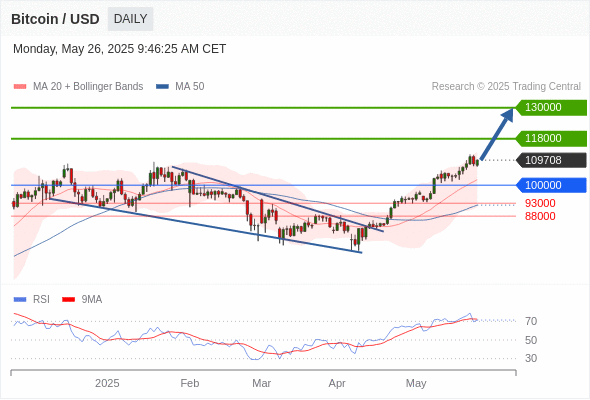The image size is (590, 400).
Task: Click the 2025 time axis label
Action: click(107, 383)
